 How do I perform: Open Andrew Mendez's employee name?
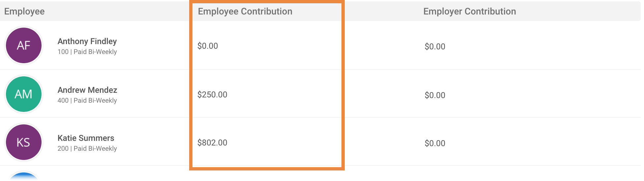pyautogui.click(x=87, y=90)
